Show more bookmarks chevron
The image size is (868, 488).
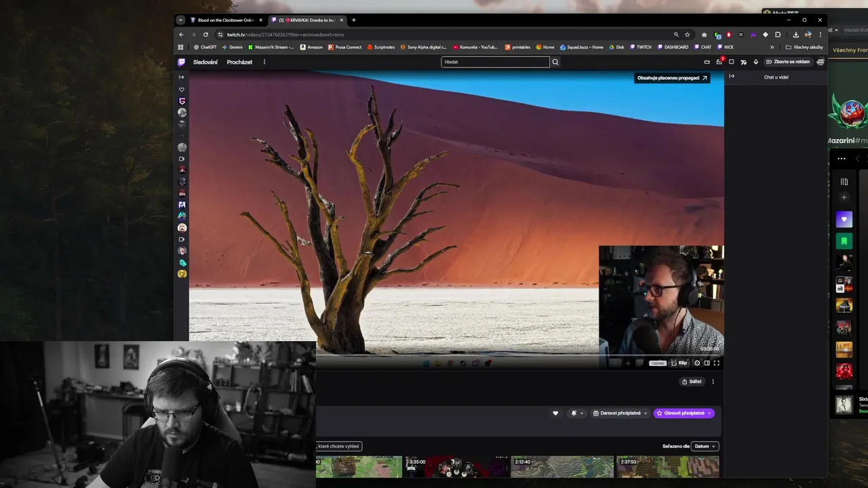tap(772, 47)
